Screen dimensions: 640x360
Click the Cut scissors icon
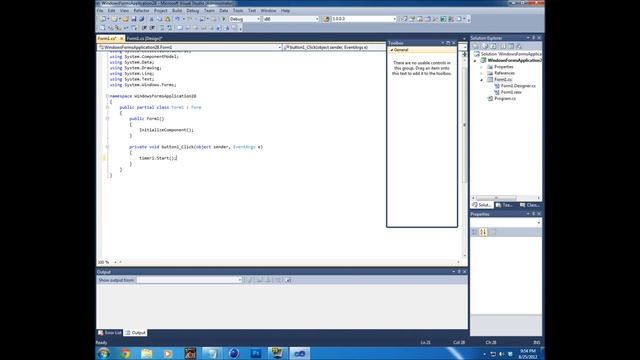click(x=151, y=19)
